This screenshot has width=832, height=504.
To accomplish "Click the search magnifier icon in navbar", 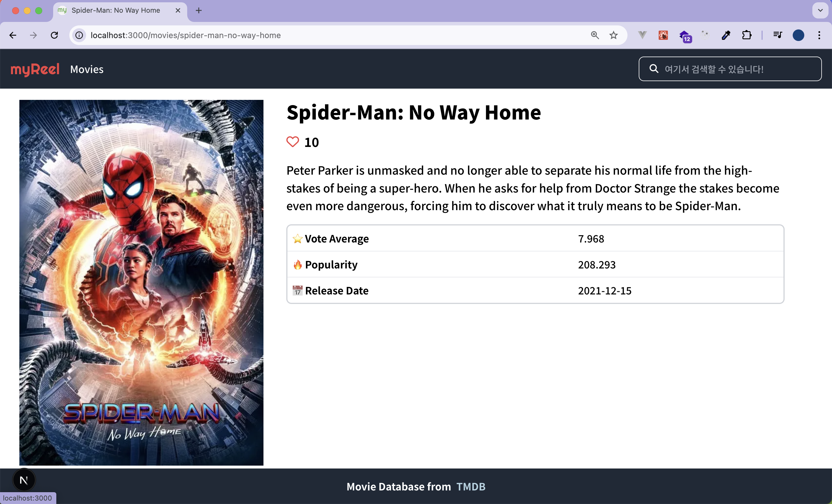I will 654,69.
